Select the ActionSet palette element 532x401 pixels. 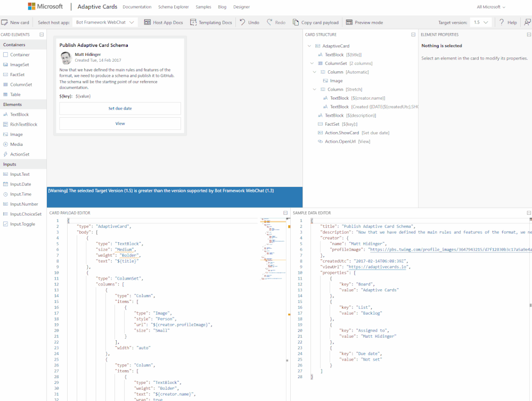tap(23, 154)
